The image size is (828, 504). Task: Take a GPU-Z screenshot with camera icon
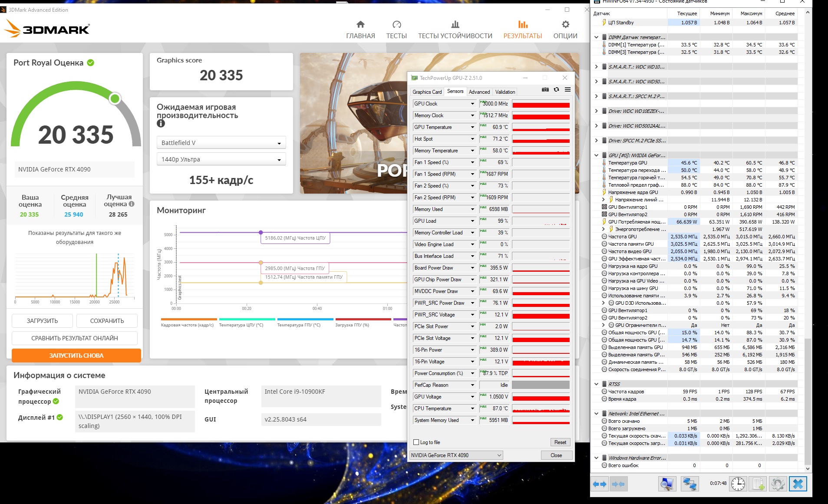[x=545, y=90]
